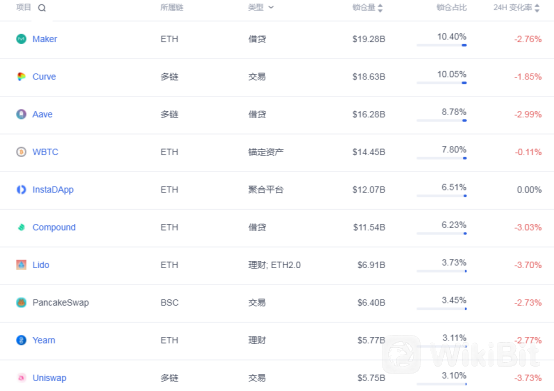This screenshot has height=391, width=554.
Task: Sort by 24H 变化率 column arrows
Action: (x=537, y=8)
